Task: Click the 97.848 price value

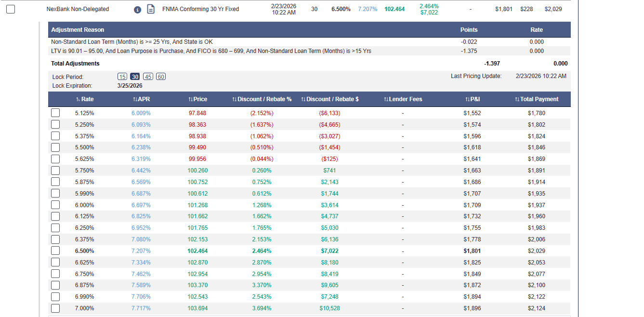Action: tap(197, 113)
